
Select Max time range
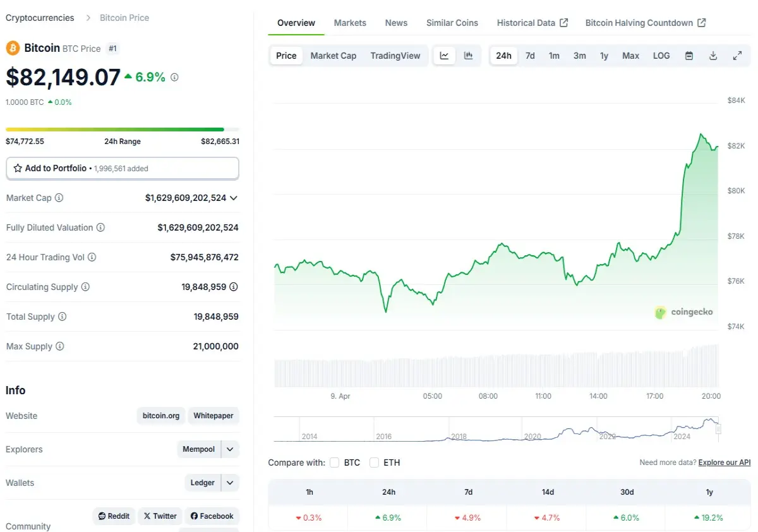tap(630, 56)
